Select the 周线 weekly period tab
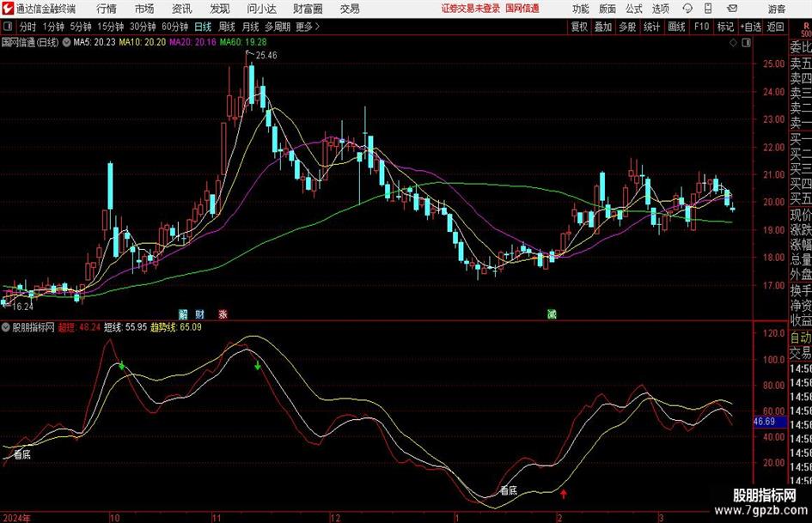 pos(227,27)
